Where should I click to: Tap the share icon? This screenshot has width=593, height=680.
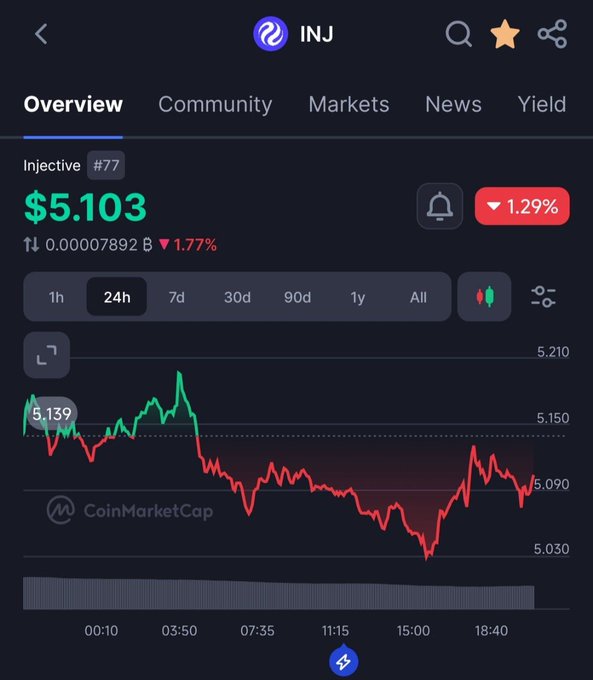[x=552, y=34]
